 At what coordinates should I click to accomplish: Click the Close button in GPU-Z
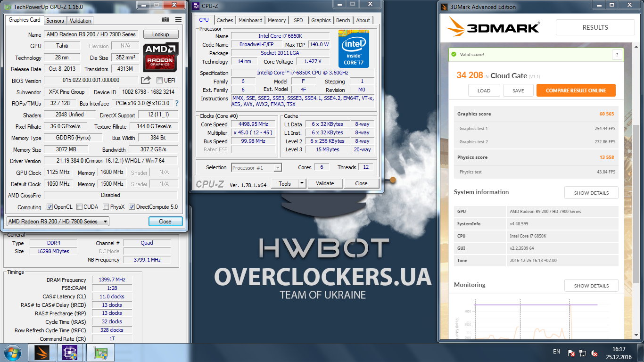click(165, 222)
